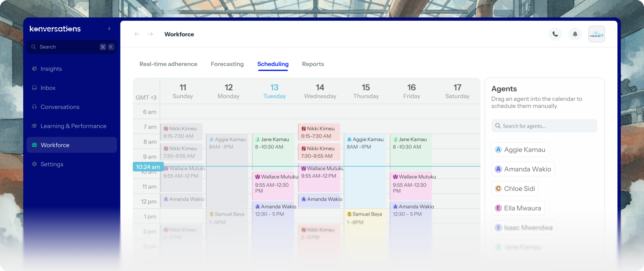Select Aggie Kamau agent chip
Image resolution: width=644 pixels, height=271 pixels.
click(520, 150)
